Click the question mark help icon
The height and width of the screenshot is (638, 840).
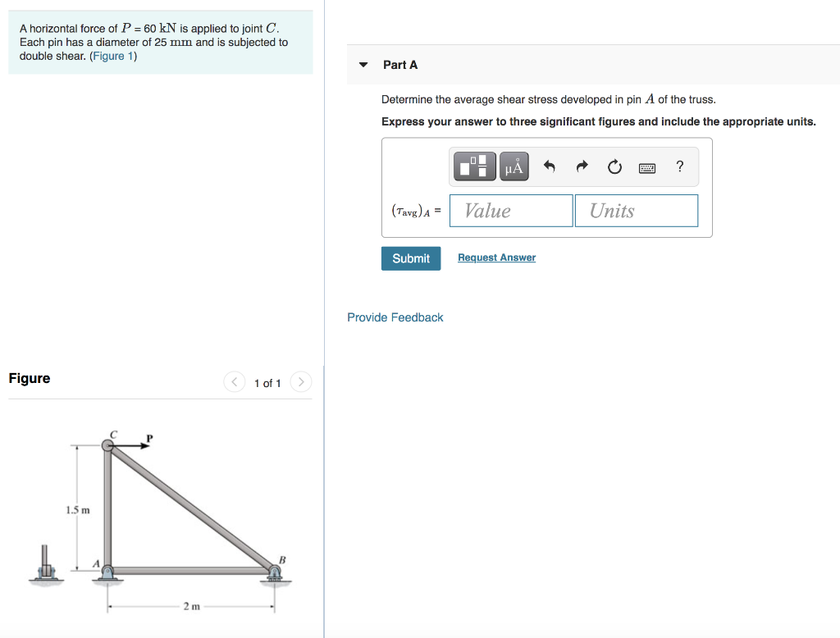click(679, 166)
